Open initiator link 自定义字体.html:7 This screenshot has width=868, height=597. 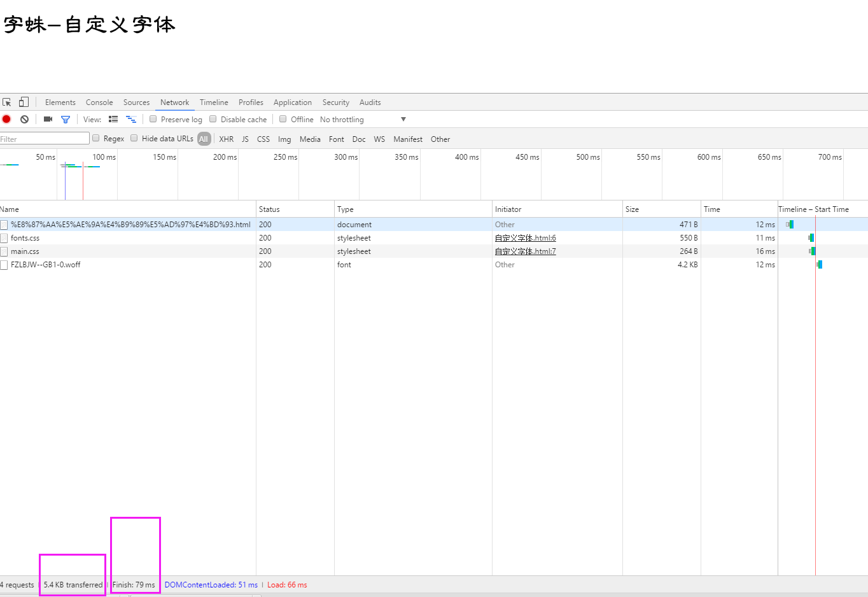(526, 251)
